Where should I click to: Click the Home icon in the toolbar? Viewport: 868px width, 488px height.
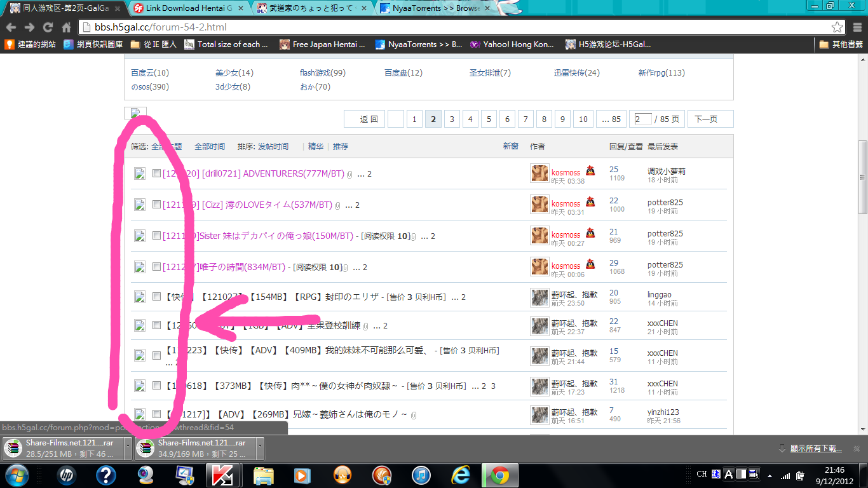[66, 27]
